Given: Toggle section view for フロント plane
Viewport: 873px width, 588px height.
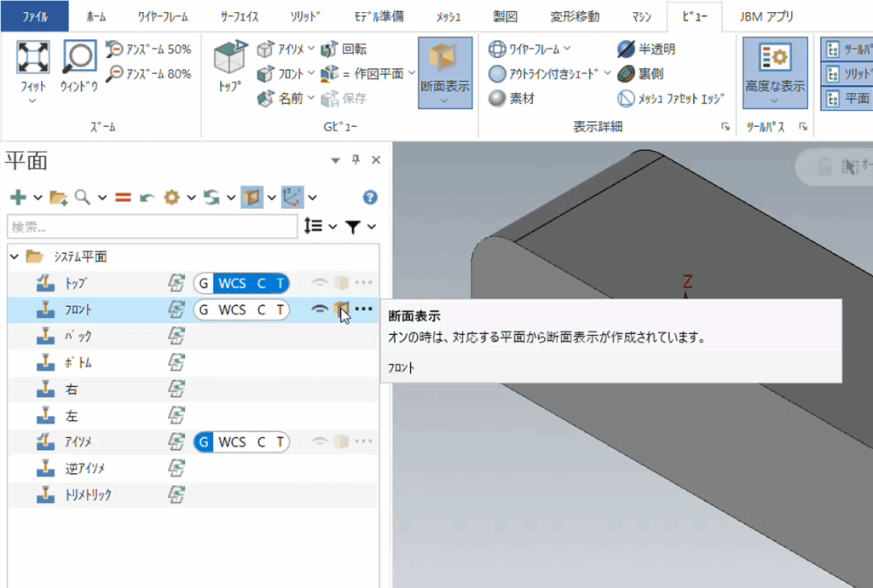Looking at the screenshot, I should (x=341, y=309).
